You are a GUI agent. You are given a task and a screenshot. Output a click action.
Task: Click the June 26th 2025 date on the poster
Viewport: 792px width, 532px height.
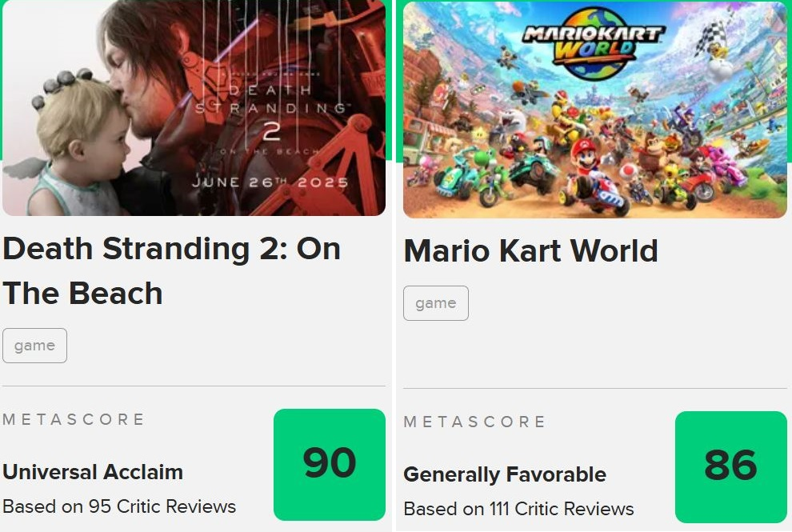pos(270,182)
